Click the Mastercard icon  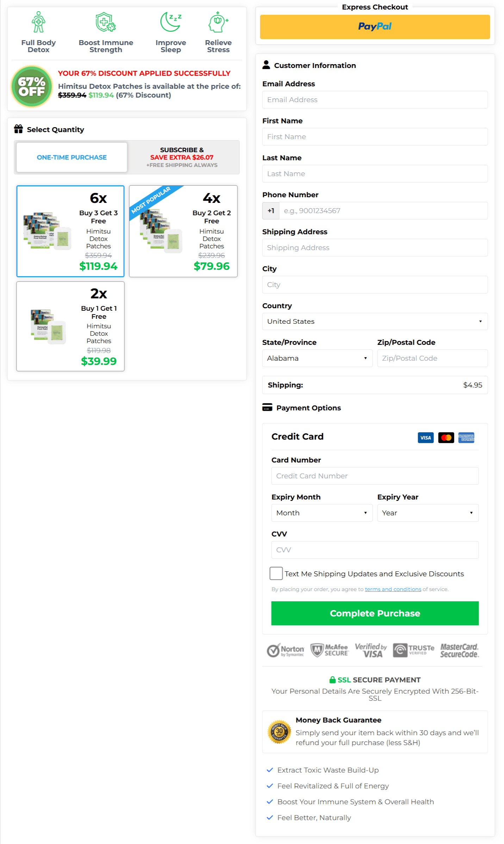[x=446, y=437]
